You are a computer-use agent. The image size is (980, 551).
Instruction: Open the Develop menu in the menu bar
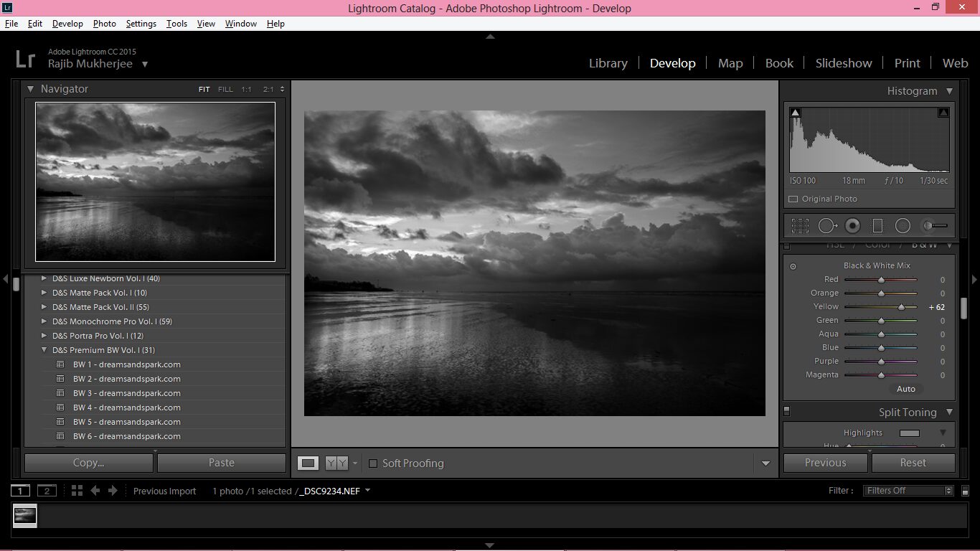[x=67, y=24]
